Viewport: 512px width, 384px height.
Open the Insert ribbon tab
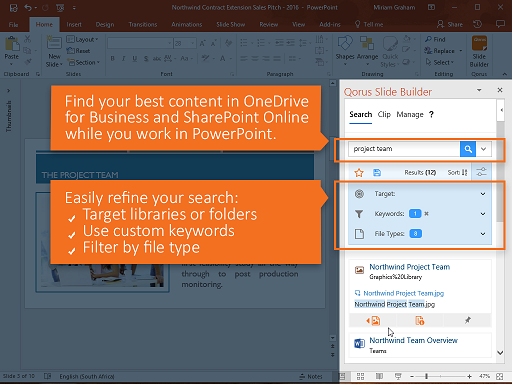pos(74,24)
